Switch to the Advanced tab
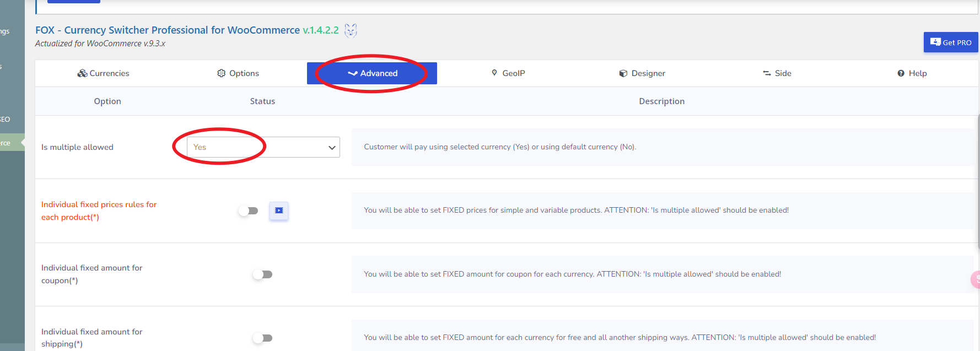Screen dimensions: 980x351 click(372, 73)
